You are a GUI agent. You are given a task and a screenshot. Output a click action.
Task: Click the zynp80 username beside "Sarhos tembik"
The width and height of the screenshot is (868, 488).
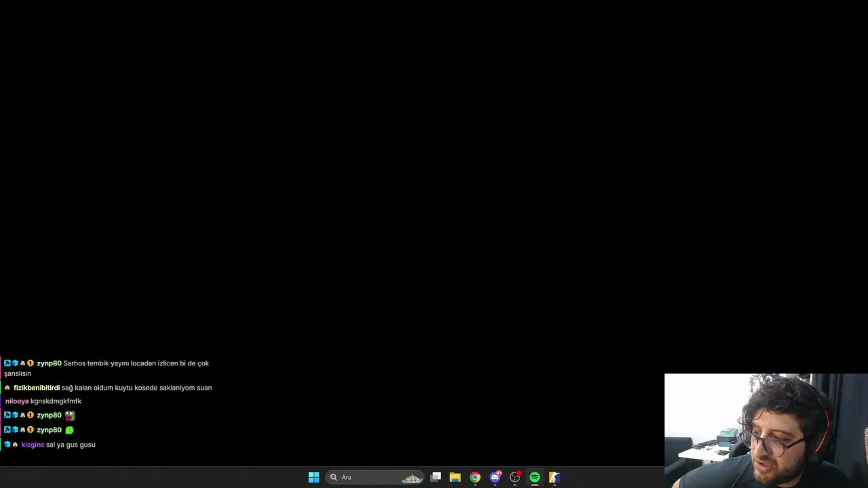coord(49,363)
